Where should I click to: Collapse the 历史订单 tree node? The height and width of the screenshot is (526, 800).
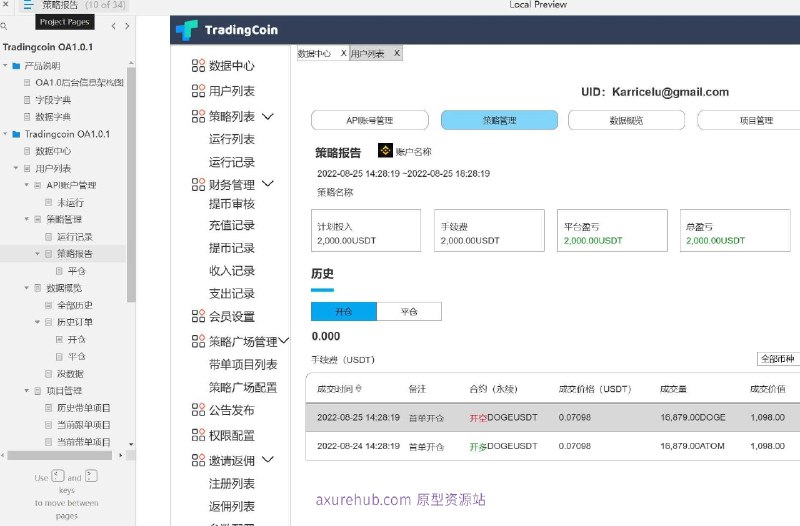37,322
